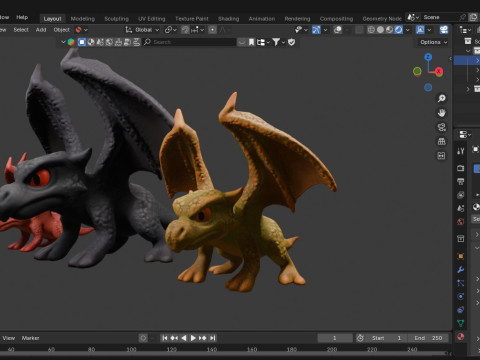Screen dimensions: 480x360
Task: Select rendered viewport shading
Action: point(399,30)
